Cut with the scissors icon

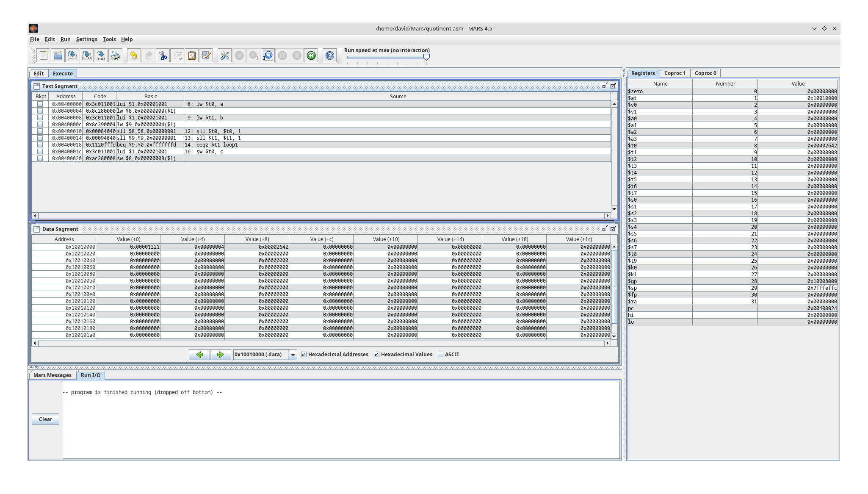(x=163, y=55)
